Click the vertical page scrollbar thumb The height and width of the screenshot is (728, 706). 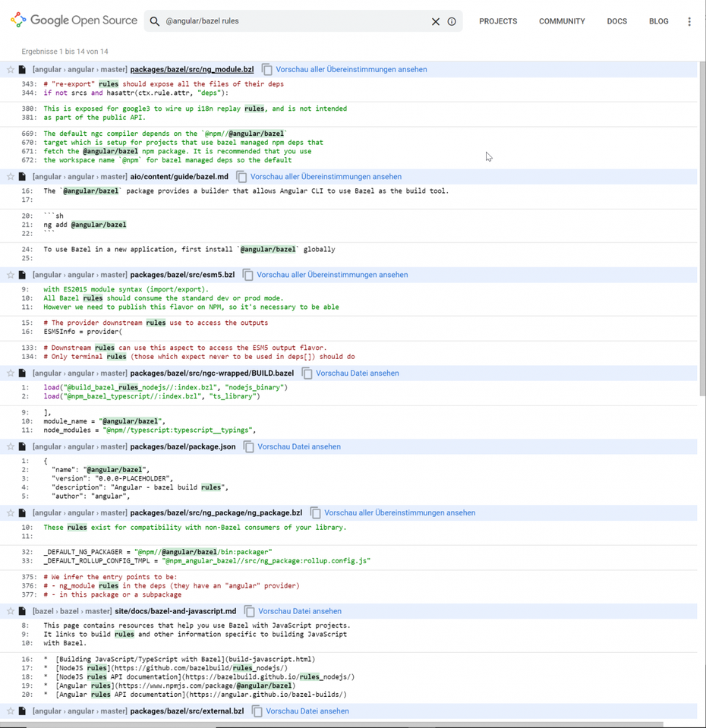[702, 228]
